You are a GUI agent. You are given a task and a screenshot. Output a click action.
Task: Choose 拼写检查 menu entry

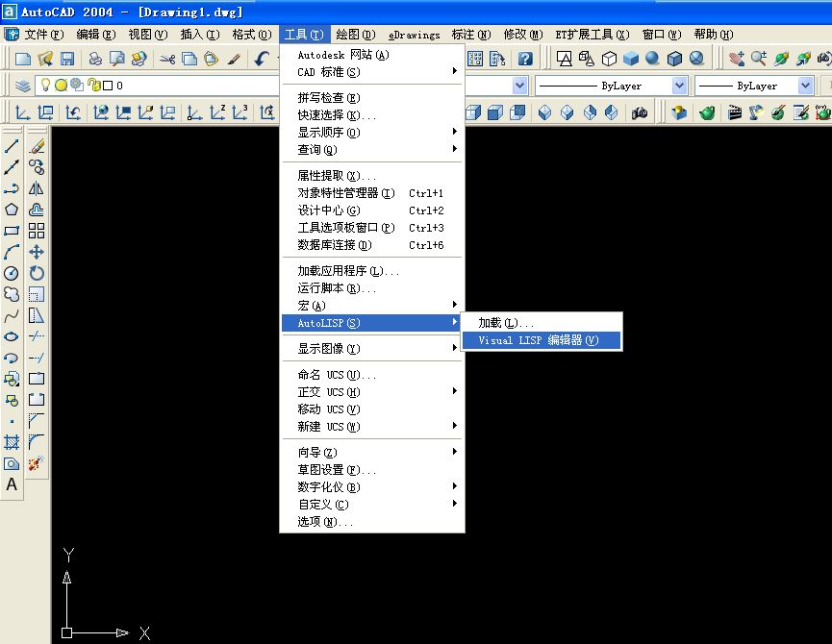click(372, 97)
